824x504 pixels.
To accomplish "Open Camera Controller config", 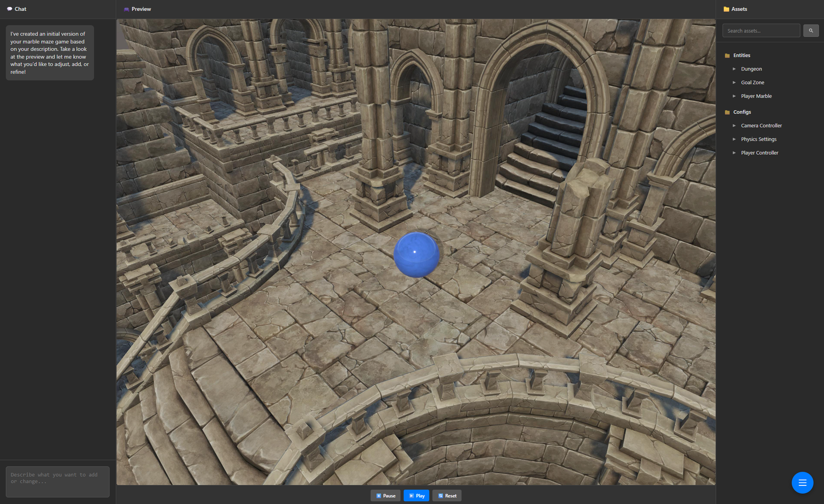I will [761, 126].
